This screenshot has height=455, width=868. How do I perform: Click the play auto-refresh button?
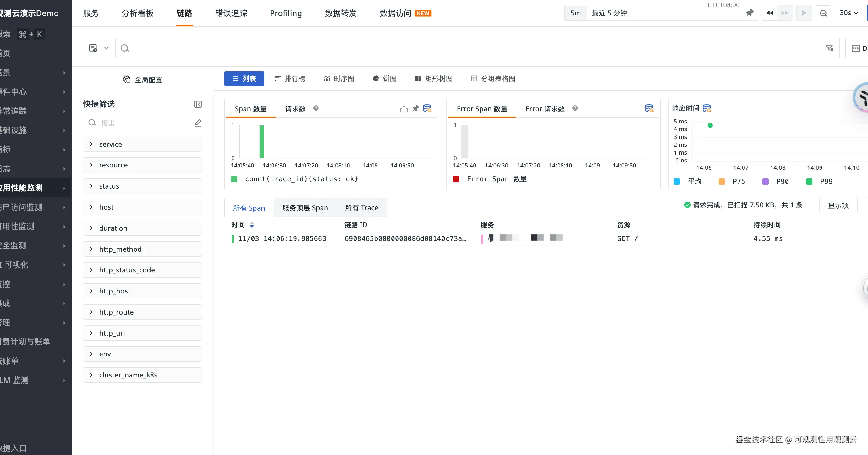804,13
